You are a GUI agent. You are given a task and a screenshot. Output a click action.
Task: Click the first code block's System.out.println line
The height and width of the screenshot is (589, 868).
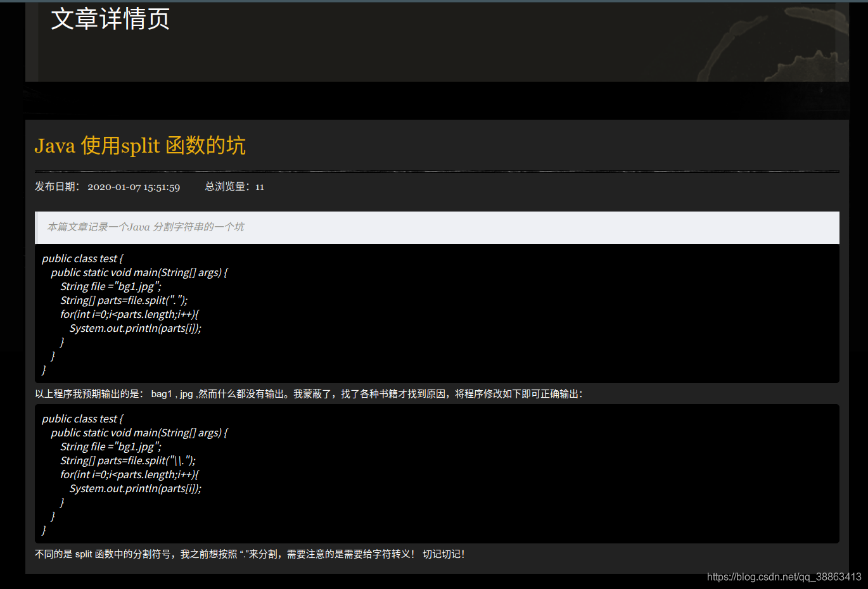[136, 328]
